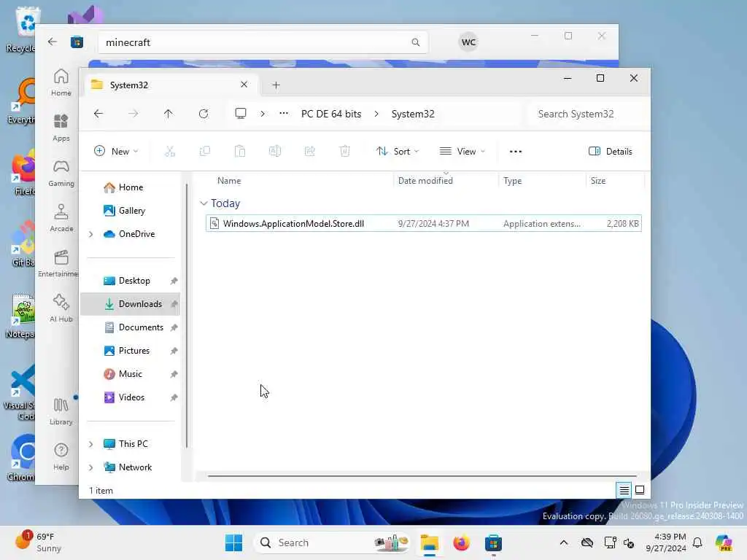747x560 pixels.
Task: Collapse the Today group
Action: pyautogui.click(x=204, y=203)
